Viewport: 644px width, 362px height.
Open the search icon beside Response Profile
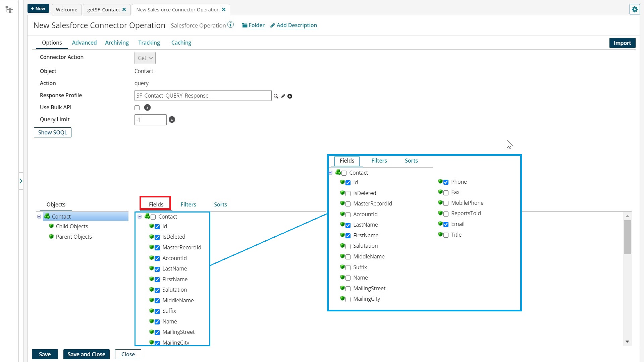pos(276,96)
